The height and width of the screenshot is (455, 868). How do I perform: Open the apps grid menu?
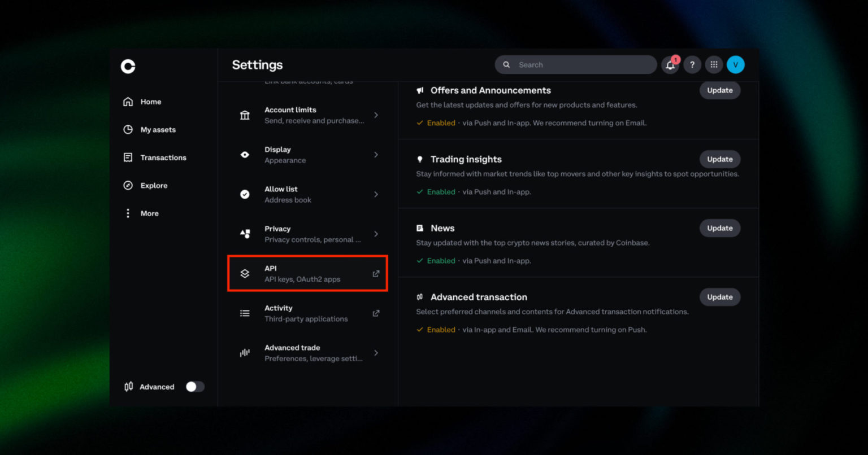(714, 64)
